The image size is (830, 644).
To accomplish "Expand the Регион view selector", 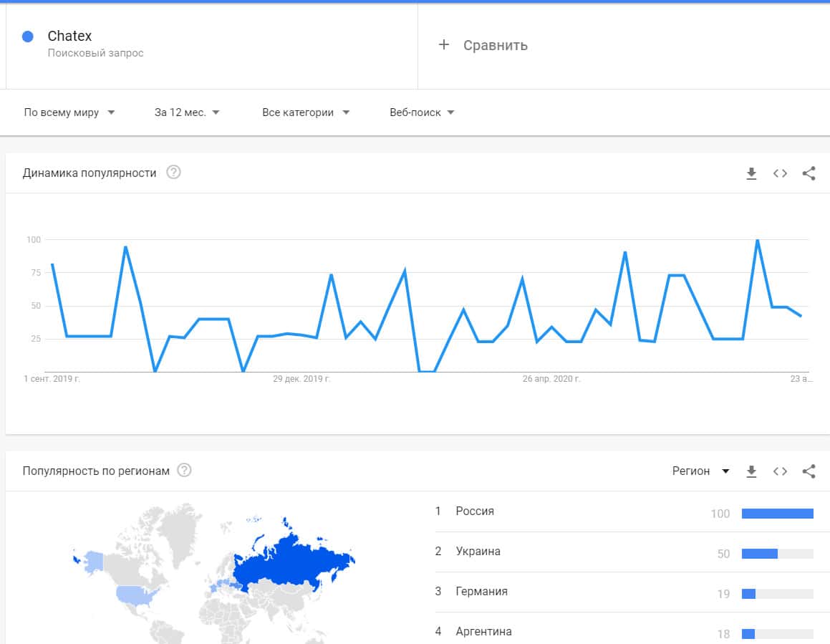I will [700, 471].
